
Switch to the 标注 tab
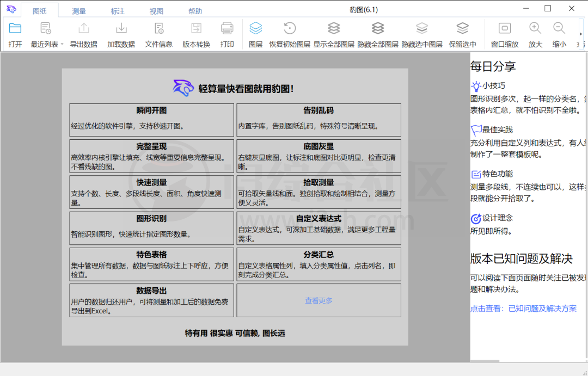pos(118,11)
